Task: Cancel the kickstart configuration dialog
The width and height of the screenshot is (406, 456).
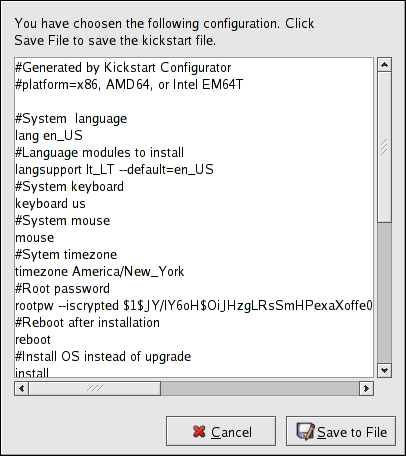Action: (221, 431)
